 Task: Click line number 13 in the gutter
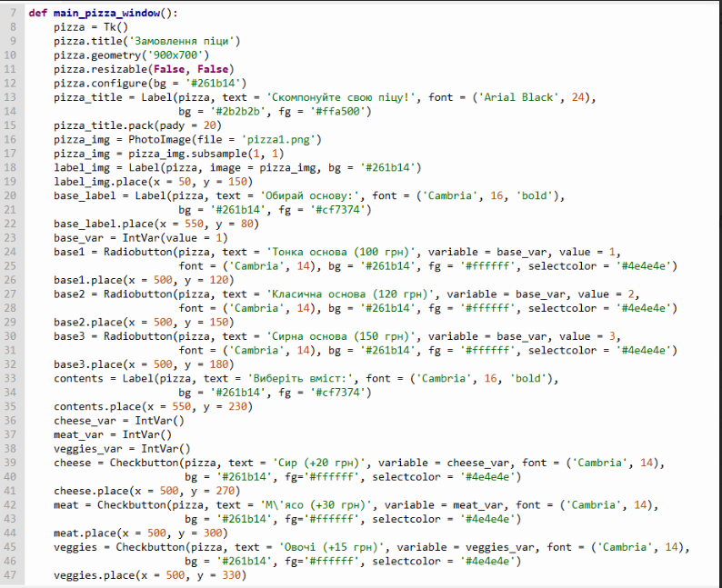coord(10,97)
